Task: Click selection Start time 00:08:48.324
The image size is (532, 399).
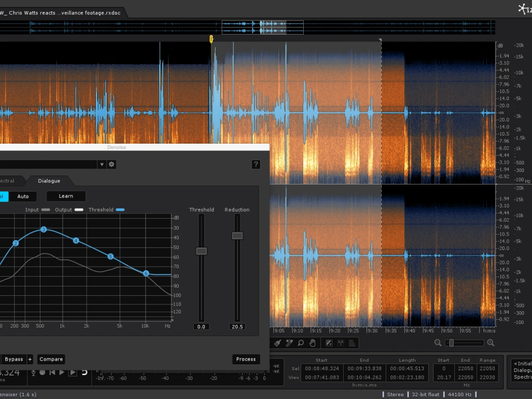Action: pyautogui.click(x=322, y=369)
